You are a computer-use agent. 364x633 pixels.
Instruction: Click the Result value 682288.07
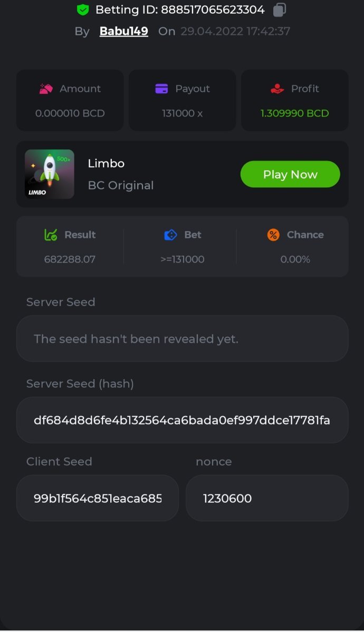[x=70, y=259]
